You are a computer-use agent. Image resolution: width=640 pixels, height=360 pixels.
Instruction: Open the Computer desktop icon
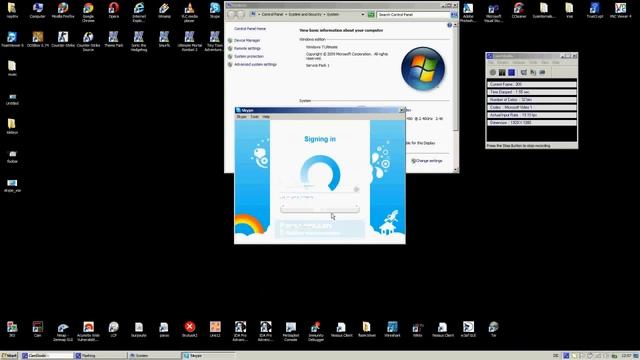pyautogui.click(x=38, y=10)
